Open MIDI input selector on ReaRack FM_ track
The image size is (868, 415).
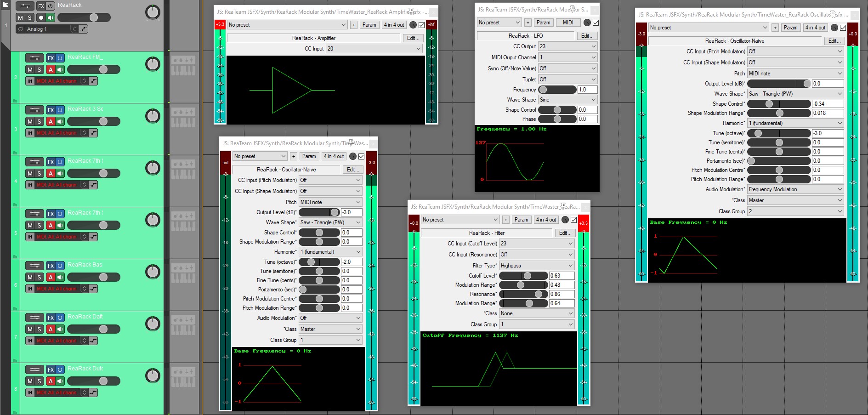pos(61,81)
